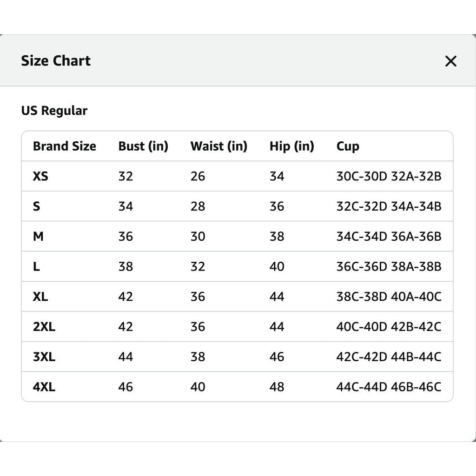476x476 pixels.
Task: Select the "L" brand size label
Action: [36, 266]
